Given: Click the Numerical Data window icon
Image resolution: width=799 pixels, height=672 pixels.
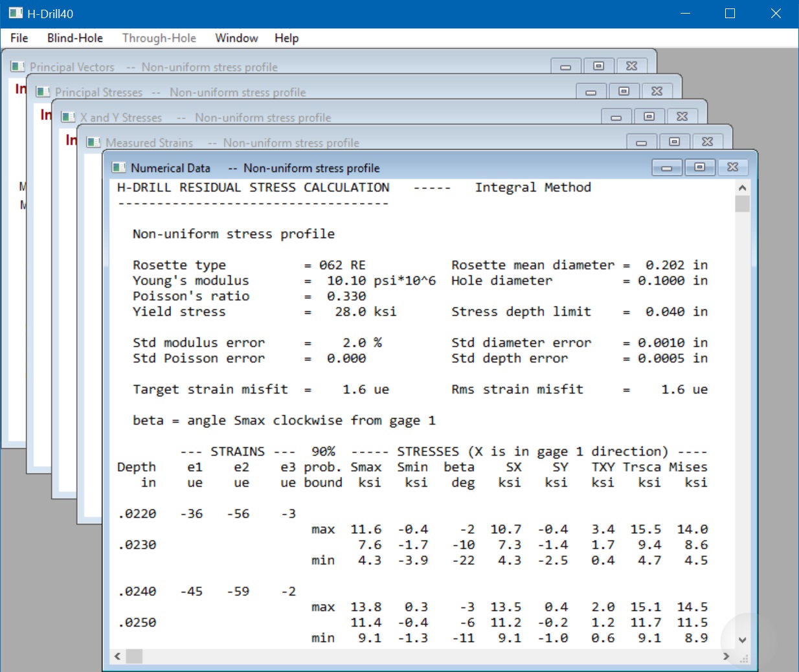Looking at the screenshot, I should [x=119, y=168].
